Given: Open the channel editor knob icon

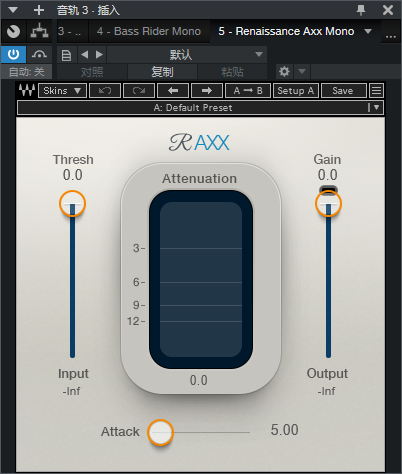Looking at the screenshot, I should (13, 31).
